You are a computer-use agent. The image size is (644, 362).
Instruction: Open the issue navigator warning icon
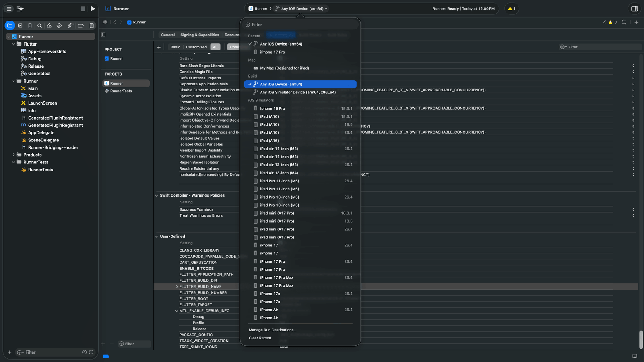(x=49, y=25)
